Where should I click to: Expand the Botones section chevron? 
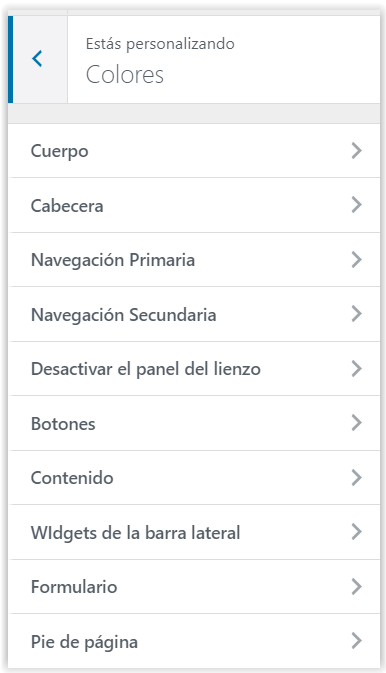(x=356, y=423)
